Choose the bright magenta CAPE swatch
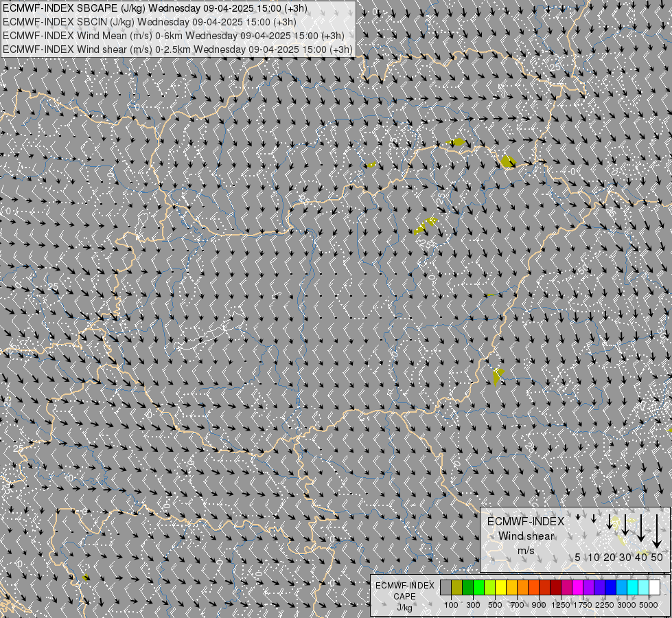The width and height of the screenshot is (672, 618). [x=578, y=588]
